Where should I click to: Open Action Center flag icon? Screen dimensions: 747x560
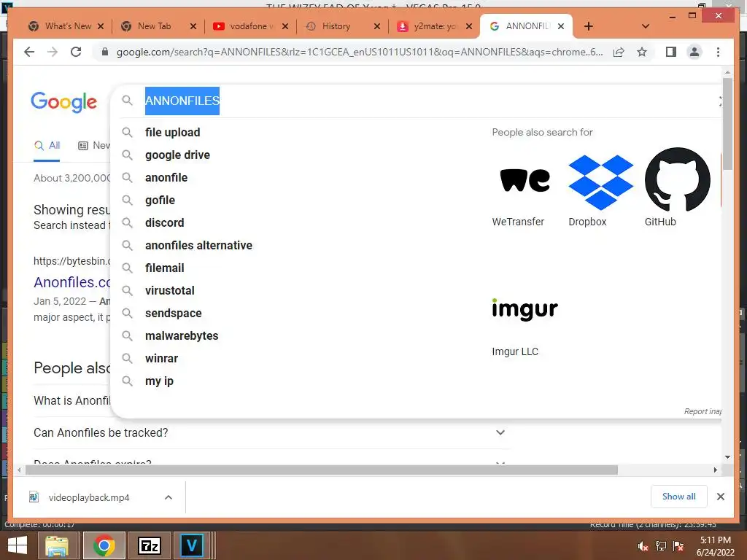tap(678, 546)
